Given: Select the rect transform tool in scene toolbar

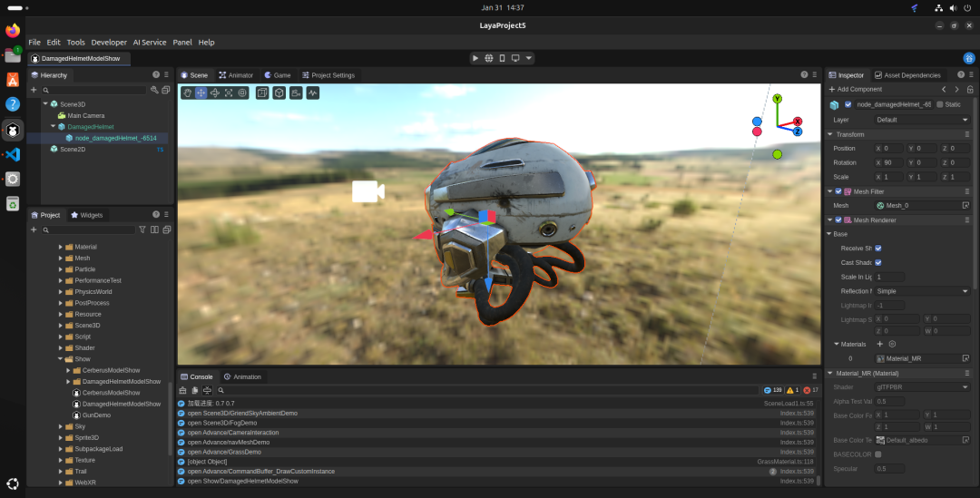Looking at the screenshot, I should pos(242,93).
